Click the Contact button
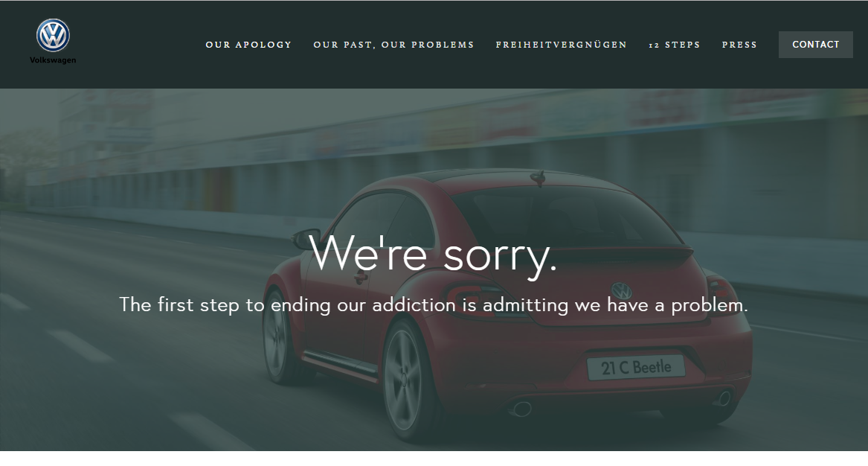 click(815, 45)
